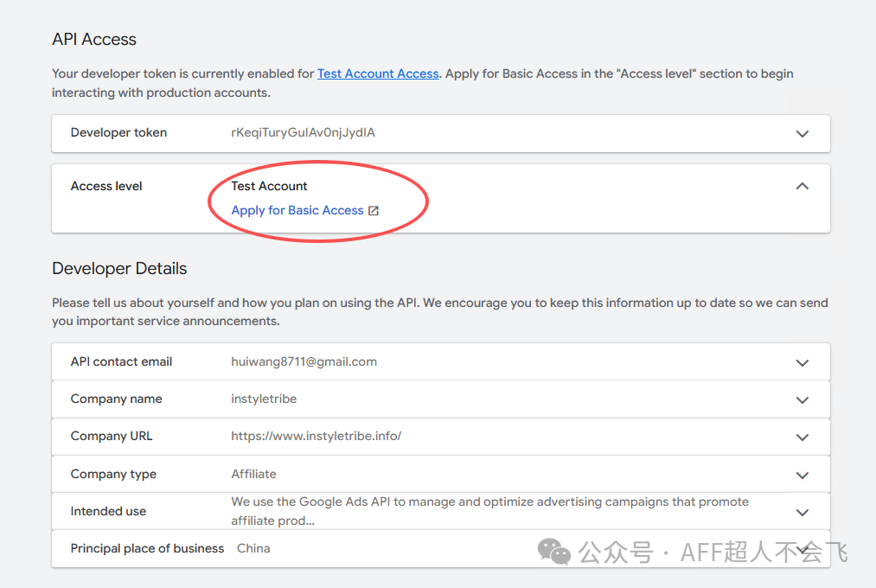Click the Affiliate company type value
This screenshot has height=588, width=876.
click(253, 474)
